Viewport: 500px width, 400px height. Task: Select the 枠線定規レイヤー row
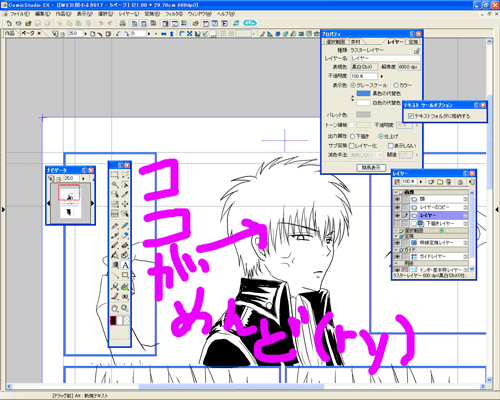tap(439, 243)
